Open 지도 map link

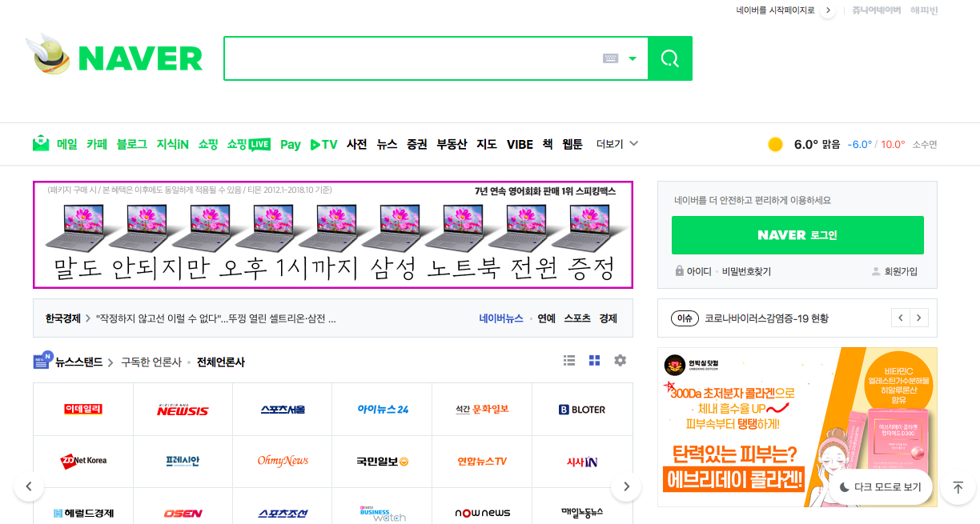[487, 144]
